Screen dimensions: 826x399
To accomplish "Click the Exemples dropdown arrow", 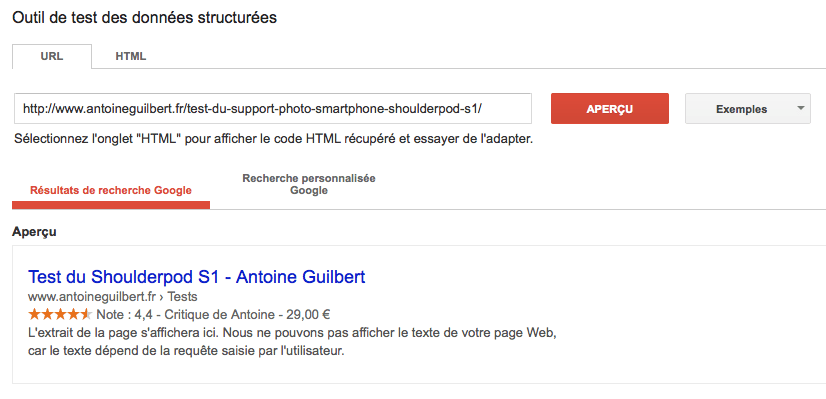I will click(x=801, y=108).
